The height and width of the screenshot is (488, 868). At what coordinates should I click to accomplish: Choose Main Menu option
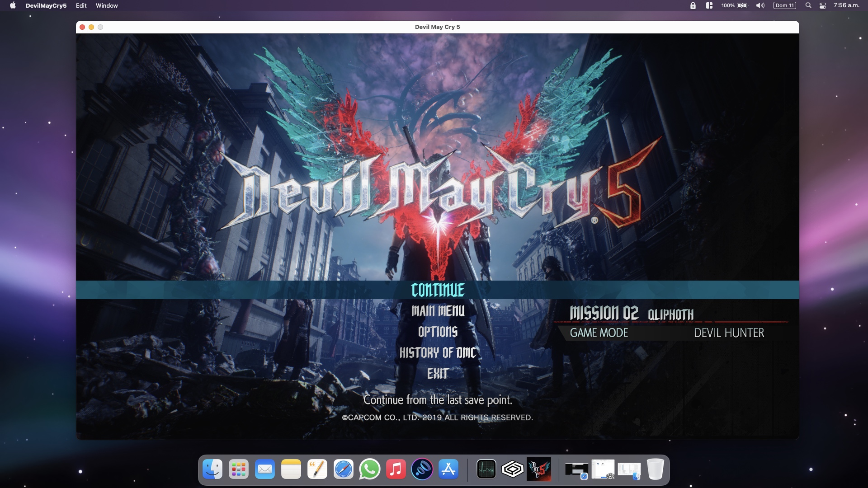pos(438,311)
